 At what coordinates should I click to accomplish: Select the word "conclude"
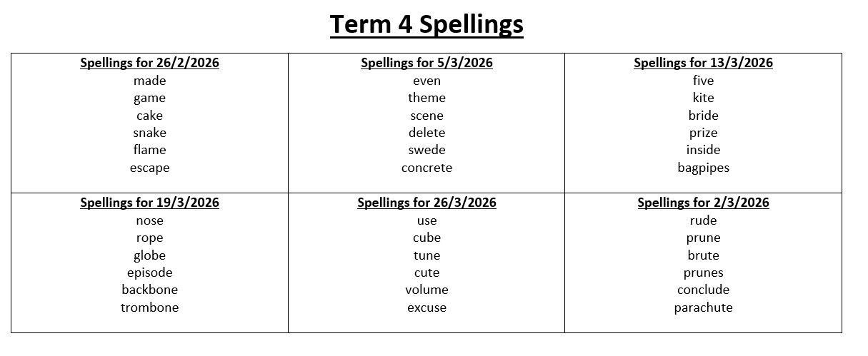pyautogui.click(x=703, y=290)
